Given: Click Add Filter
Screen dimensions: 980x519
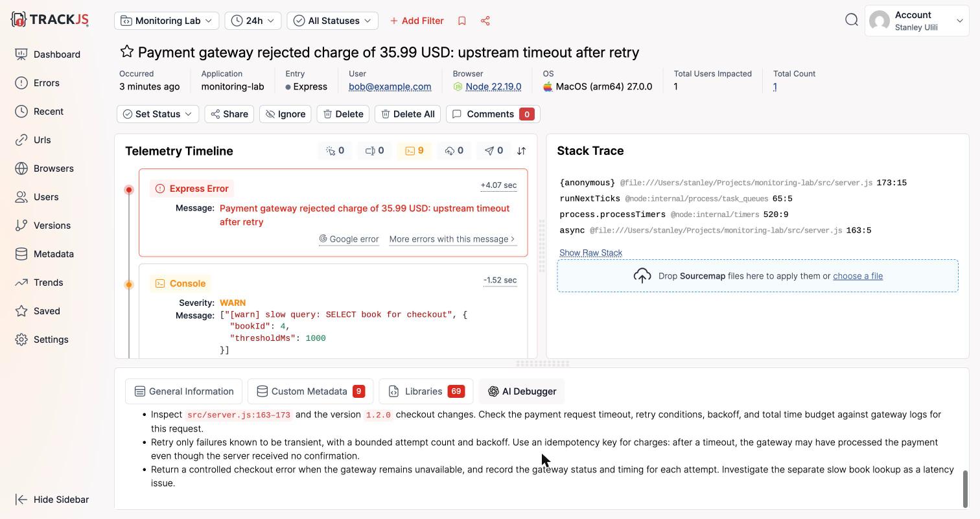Looking at the screenshot, I should coord(417,21).
